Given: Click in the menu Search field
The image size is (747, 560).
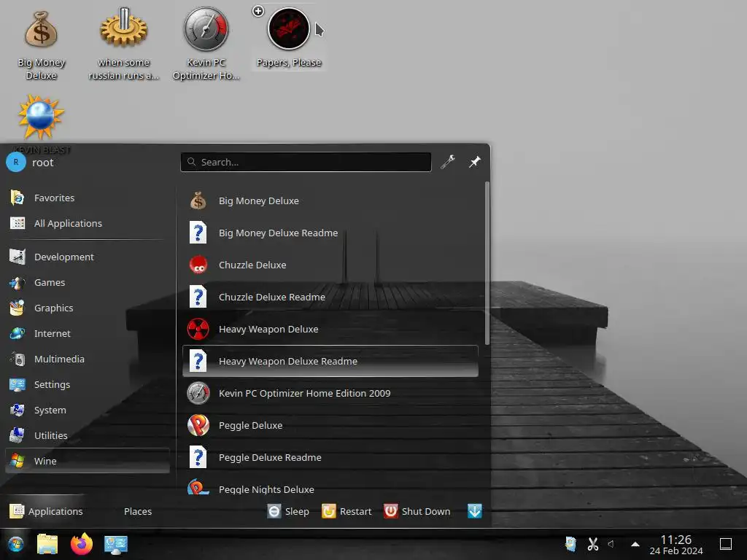Looking at the screenshot, I should tap(306, 162).
